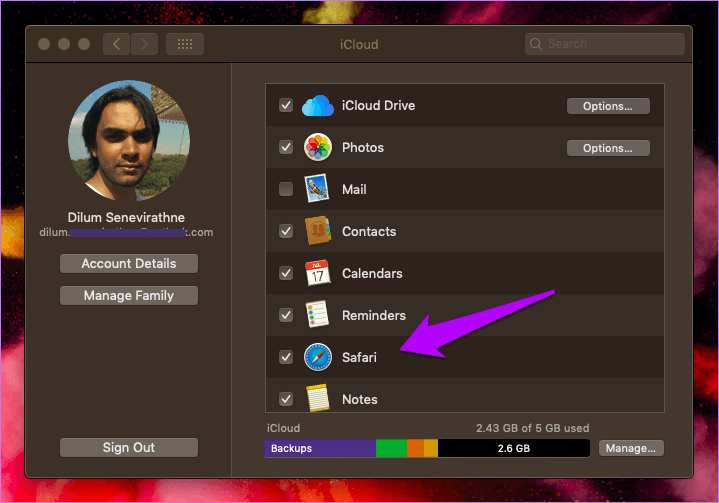The width and height of the screenshot is (719, 503).
Task: Open iCloud Drive Options
Action: [608, 106]
